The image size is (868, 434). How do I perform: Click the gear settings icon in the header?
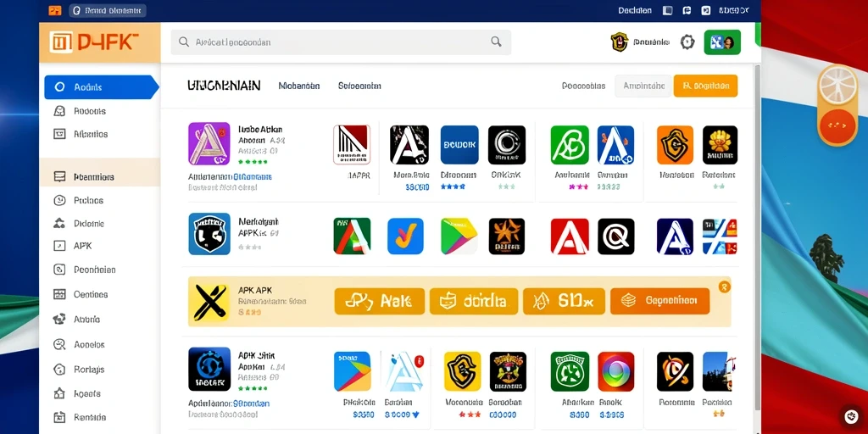[687, 42]
